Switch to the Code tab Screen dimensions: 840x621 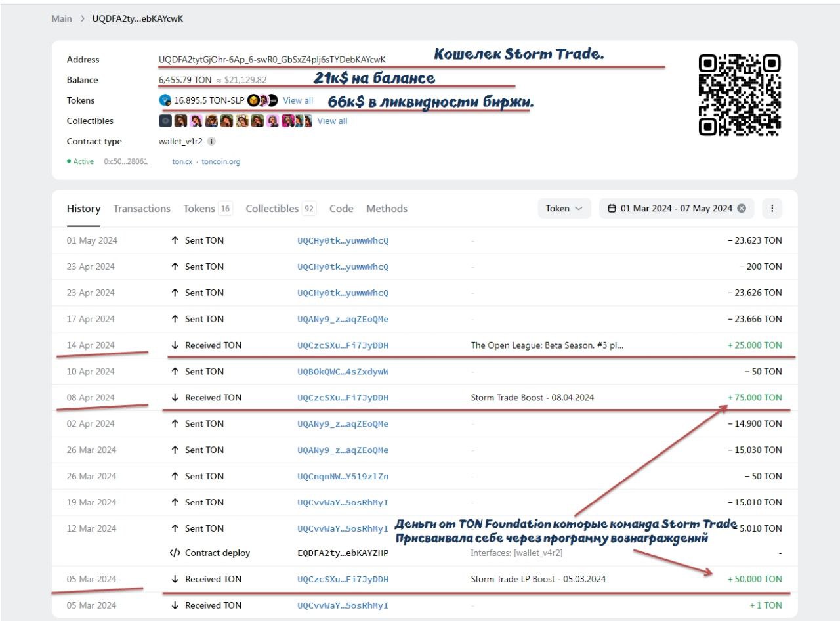pos(341,209)
